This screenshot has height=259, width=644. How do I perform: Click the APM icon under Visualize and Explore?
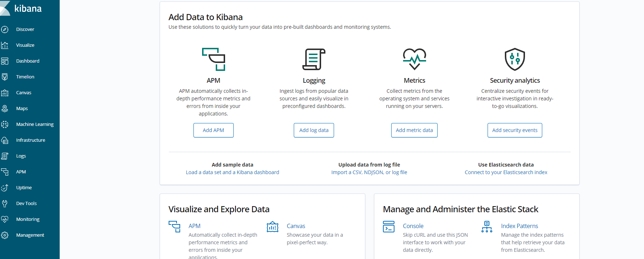coord(174,227)
